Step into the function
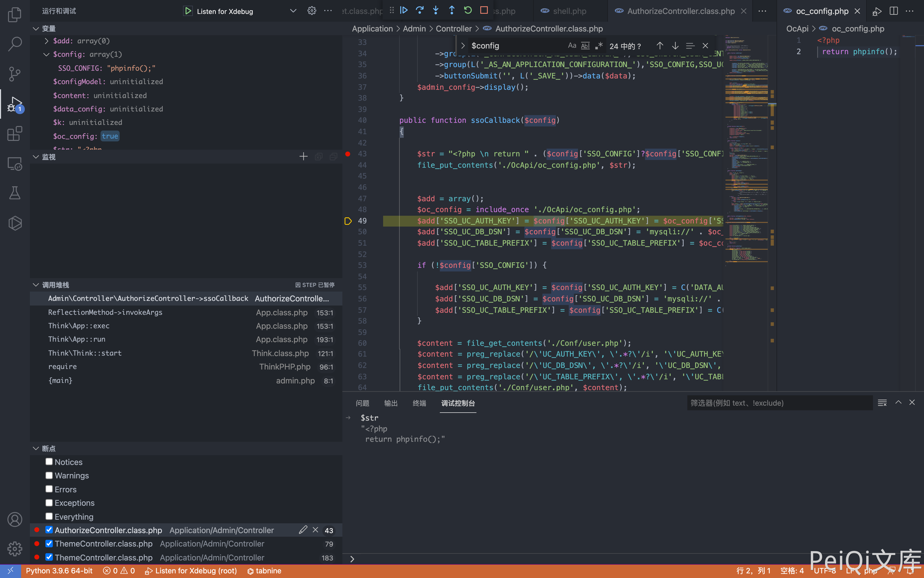This screenshot has width=924, height=578. (x=436, y=10)
